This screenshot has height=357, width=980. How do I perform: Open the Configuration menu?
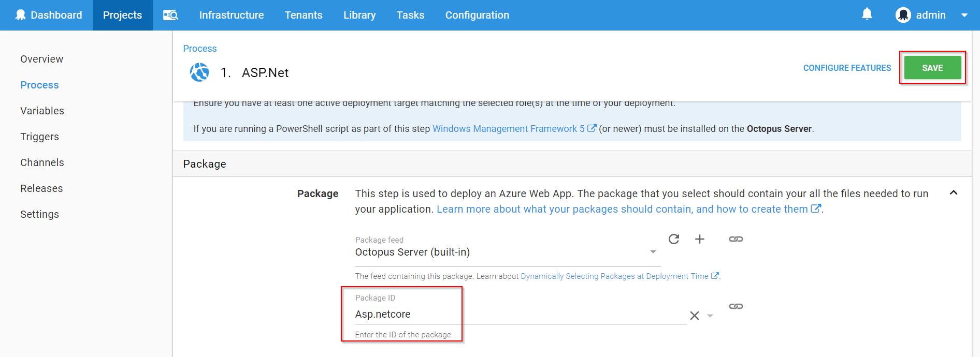pos(478,15)
